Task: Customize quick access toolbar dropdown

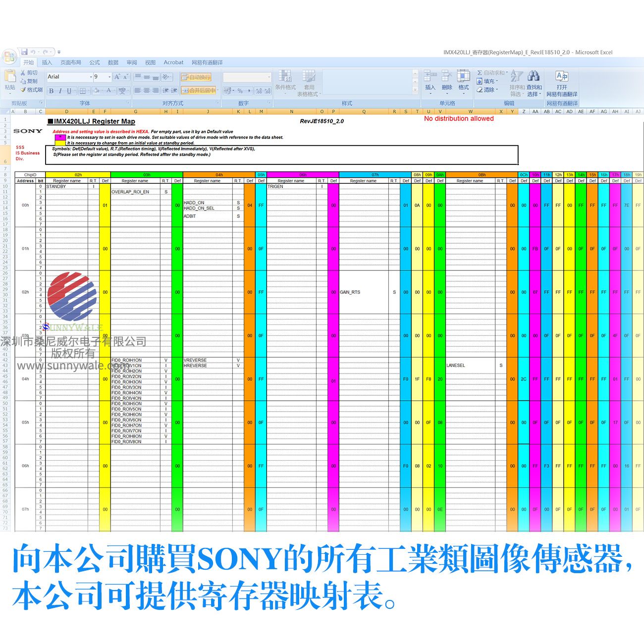Action: [58, 52]
